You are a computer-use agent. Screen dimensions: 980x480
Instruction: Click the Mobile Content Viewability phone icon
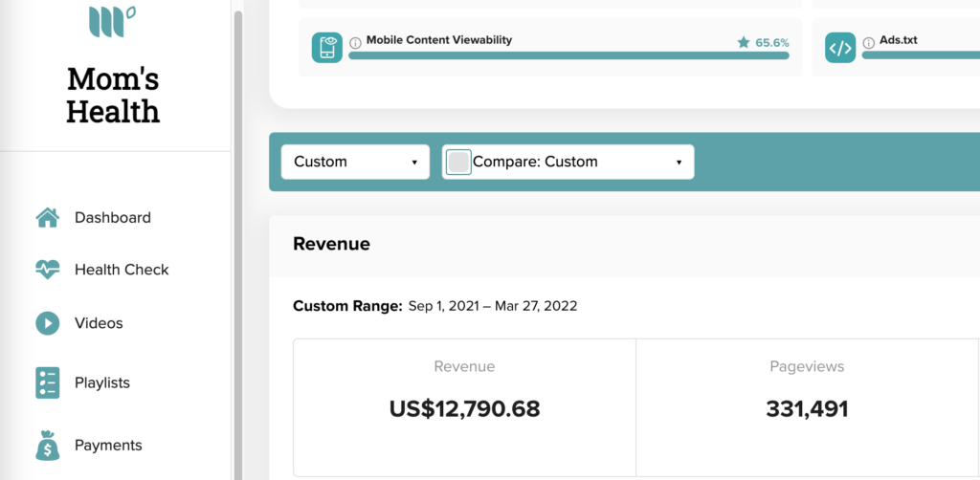(327, 48)
